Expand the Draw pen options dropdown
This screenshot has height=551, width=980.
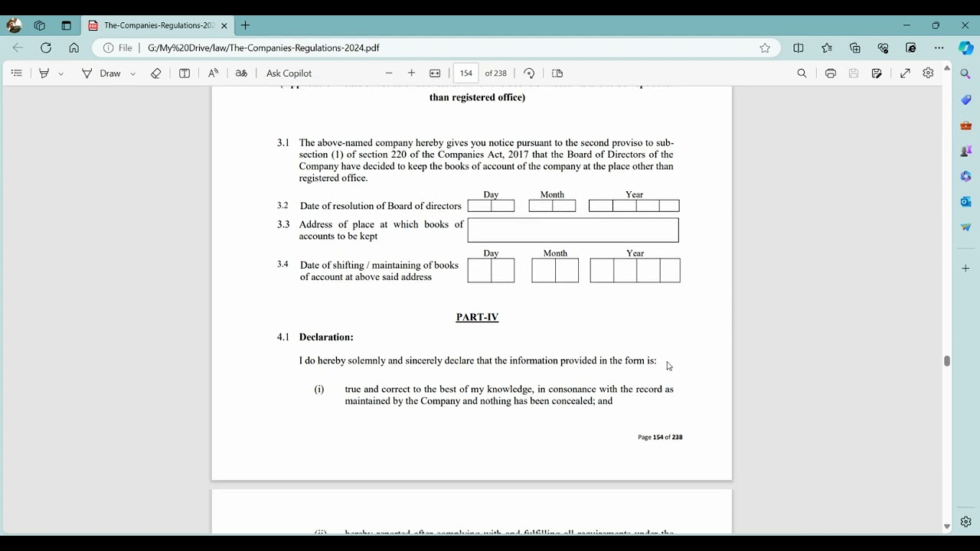(x=132, y=73)
